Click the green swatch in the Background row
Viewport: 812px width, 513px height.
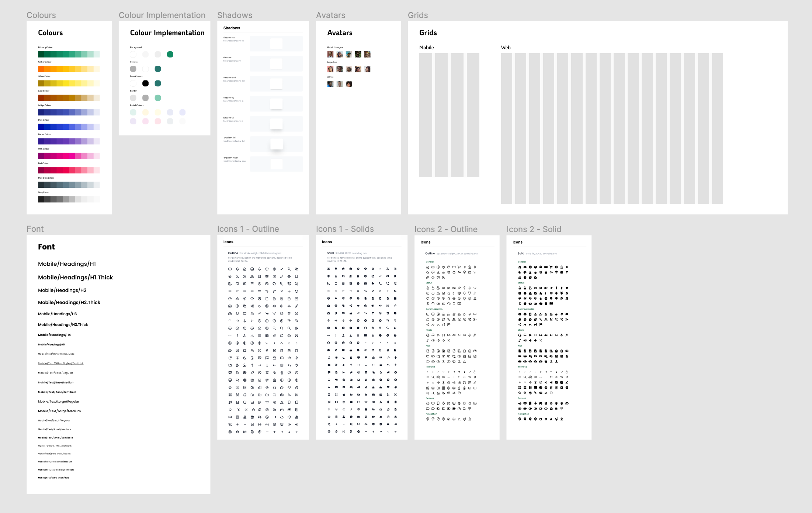[170, 55]
